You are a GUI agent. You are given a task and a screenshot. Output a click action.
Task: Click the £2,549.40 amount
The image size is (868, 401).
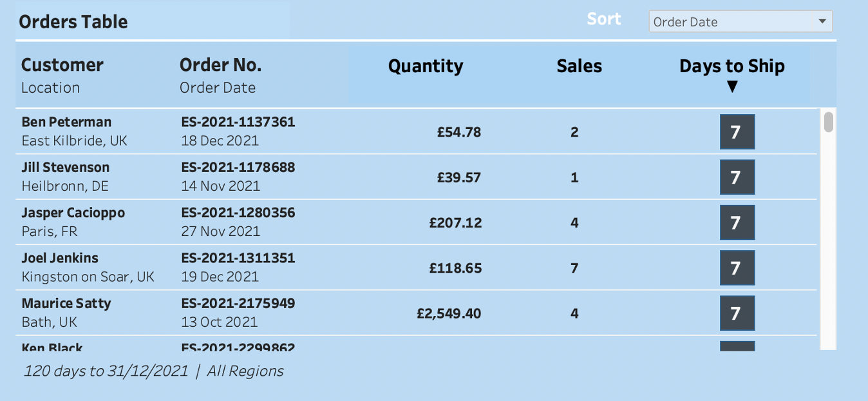[449, 314]
